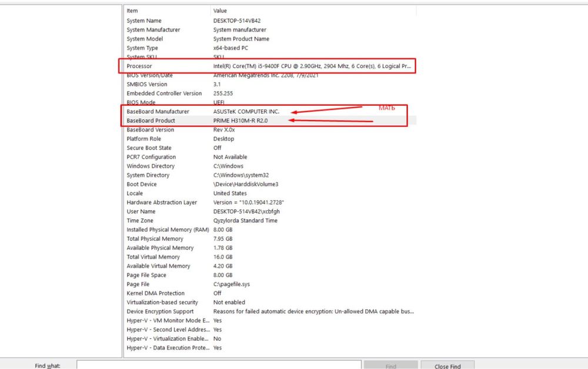Click the Not enabled virtualization value
This screenshot has height=369, width=588.
229,303
